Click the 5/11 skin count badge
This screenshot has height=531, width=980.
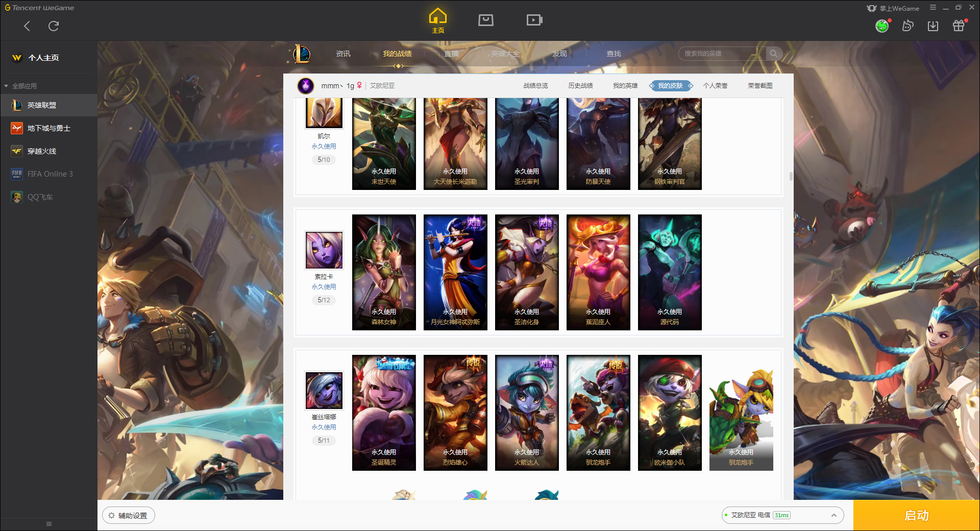coord(324,441)
